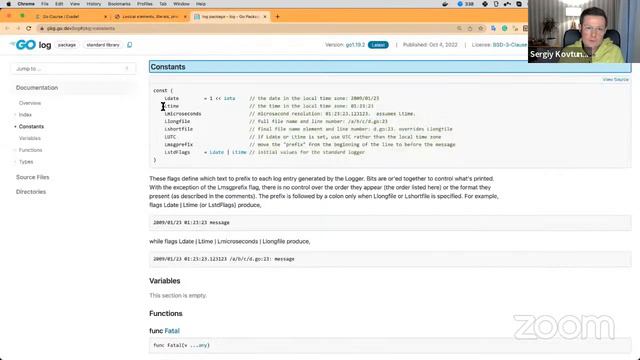Viewport: 640px width, 360px height.
Task: Open the Apple menu
Action: [x=9, y=4]
